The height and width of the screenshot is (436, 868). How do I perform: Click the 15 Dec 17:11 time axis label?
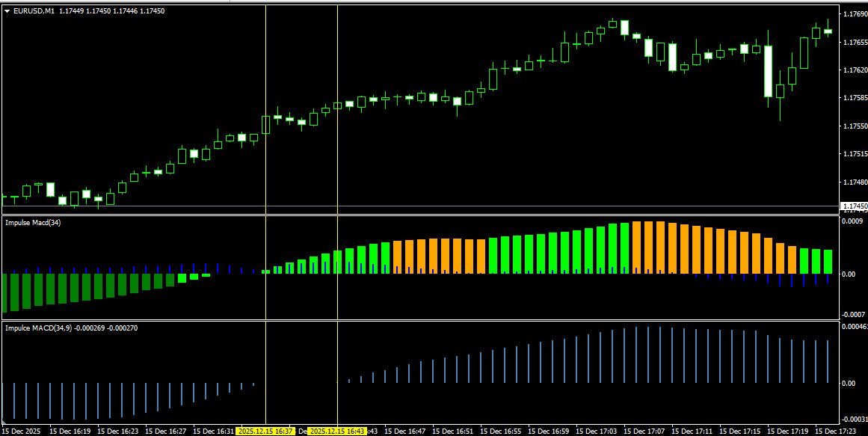692,431
